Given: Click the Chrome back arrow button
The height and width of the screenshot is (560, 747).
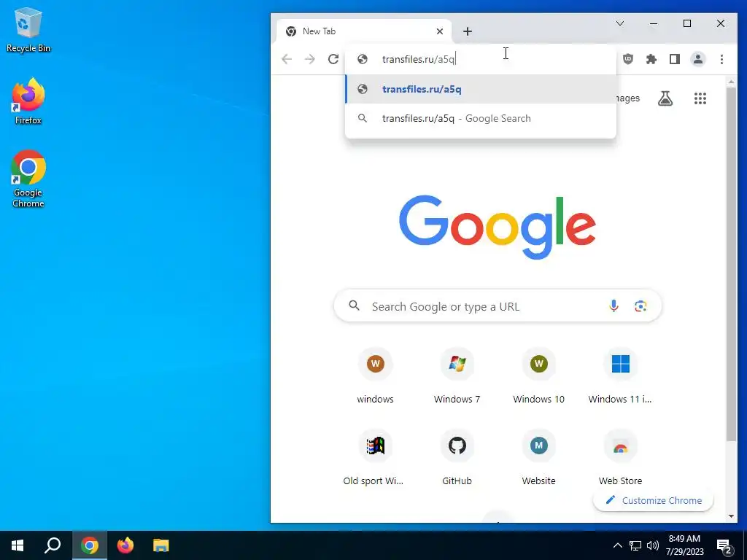Looking at the screenshot, I should [286, 59].
